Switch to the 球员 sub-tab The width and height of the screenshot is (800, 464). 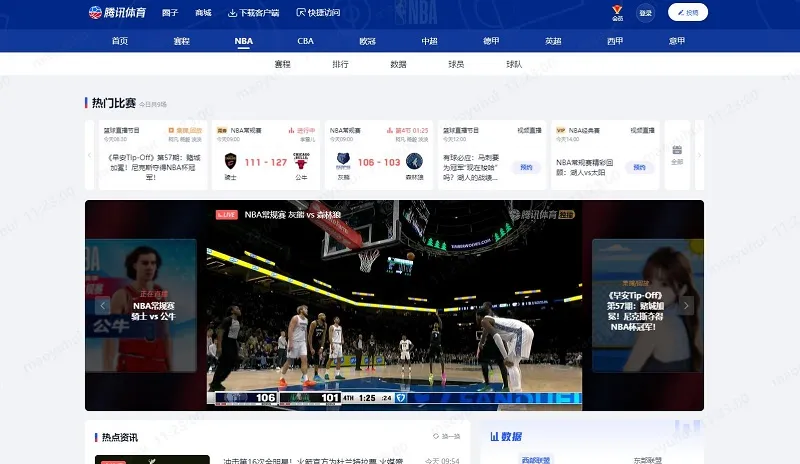click(x=456, y=64)
